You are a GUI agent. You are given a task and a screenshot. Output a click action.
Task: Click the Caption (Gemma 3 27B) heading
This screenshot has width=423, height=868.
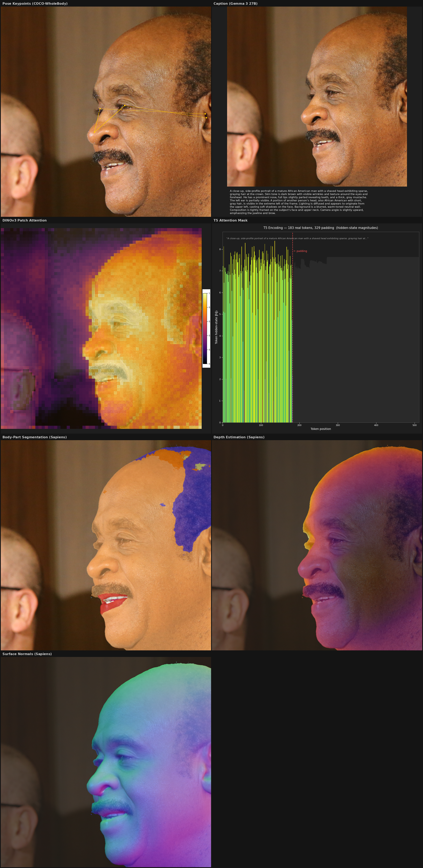click(x=235, y=3)
